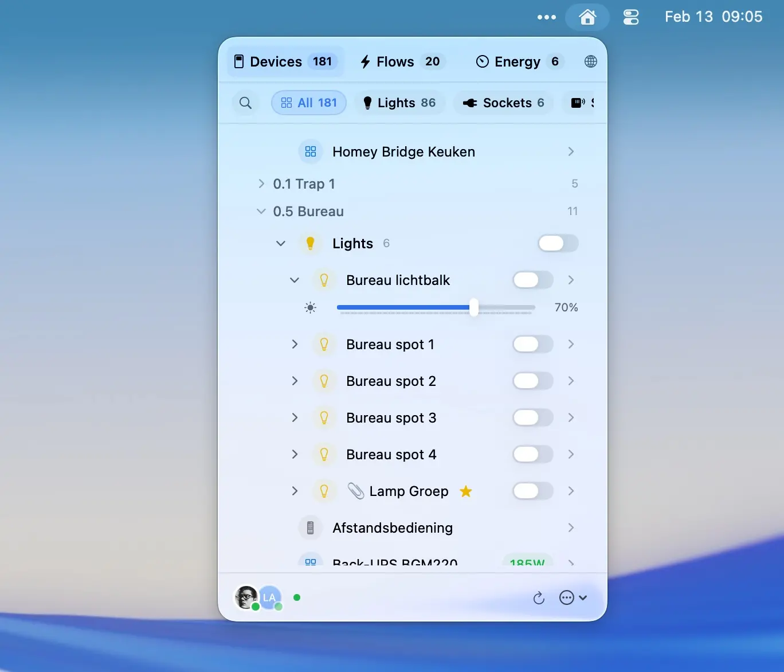The image size is (784, 672).
Task: Switch on Lamp Groep
Action: 532,491
